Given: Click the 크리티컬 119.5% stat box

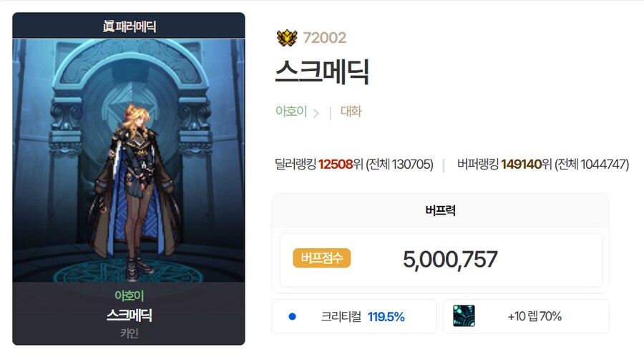Looking at the screenshot, I should (x=354, y=316).
